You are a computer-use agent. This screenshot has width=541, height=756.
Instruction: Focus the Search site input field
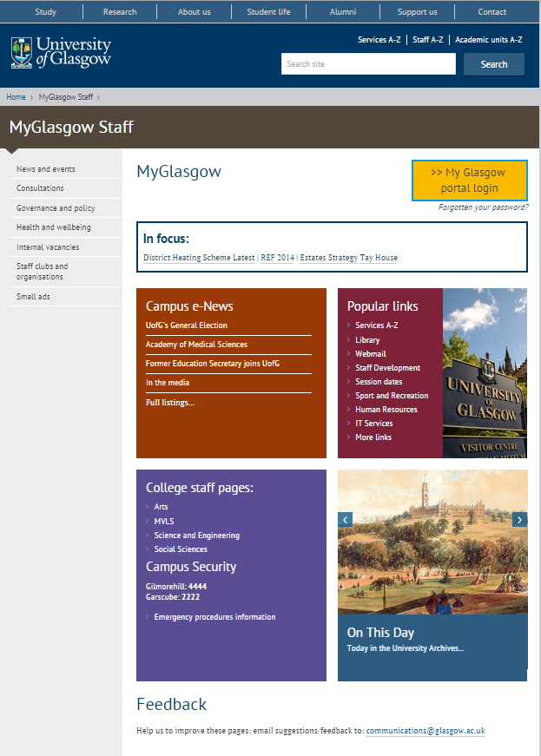[368, 64]
